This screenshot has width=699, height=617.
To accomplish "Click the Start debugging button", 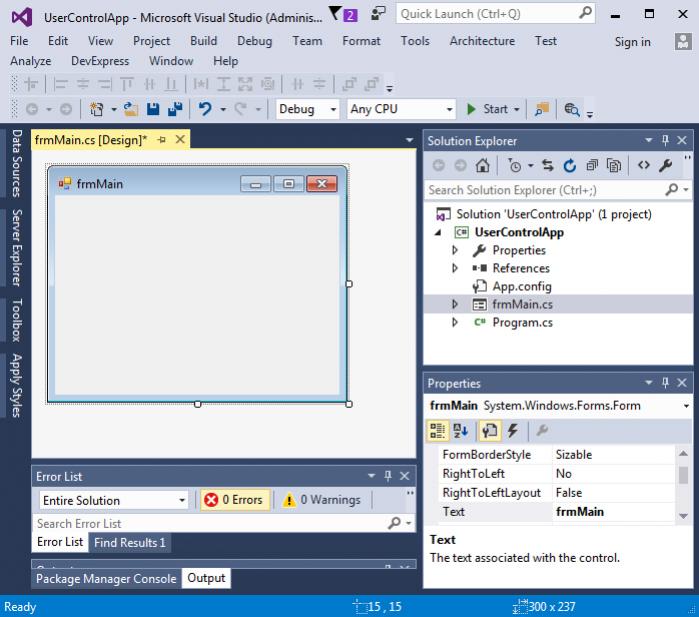I will click(487, 109).
